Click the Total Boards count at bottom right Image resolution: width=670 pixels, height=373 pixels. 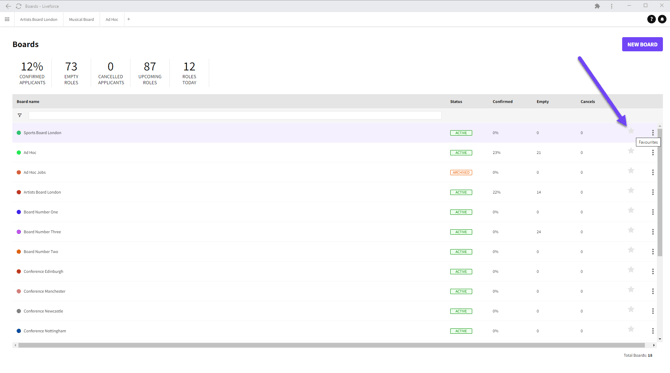[x=638, y=355]
